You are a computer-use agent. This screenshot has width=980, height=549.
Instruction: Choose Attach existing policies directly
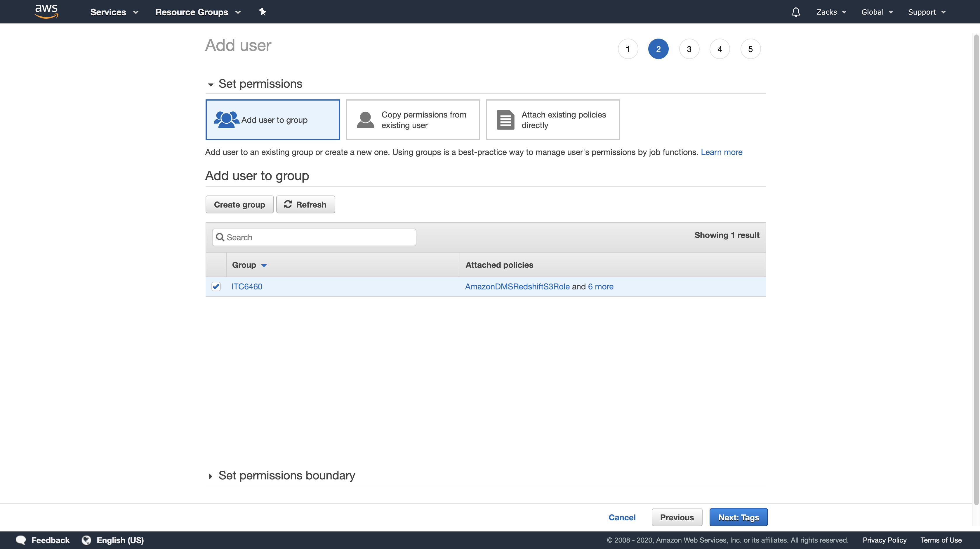[552, 120]
